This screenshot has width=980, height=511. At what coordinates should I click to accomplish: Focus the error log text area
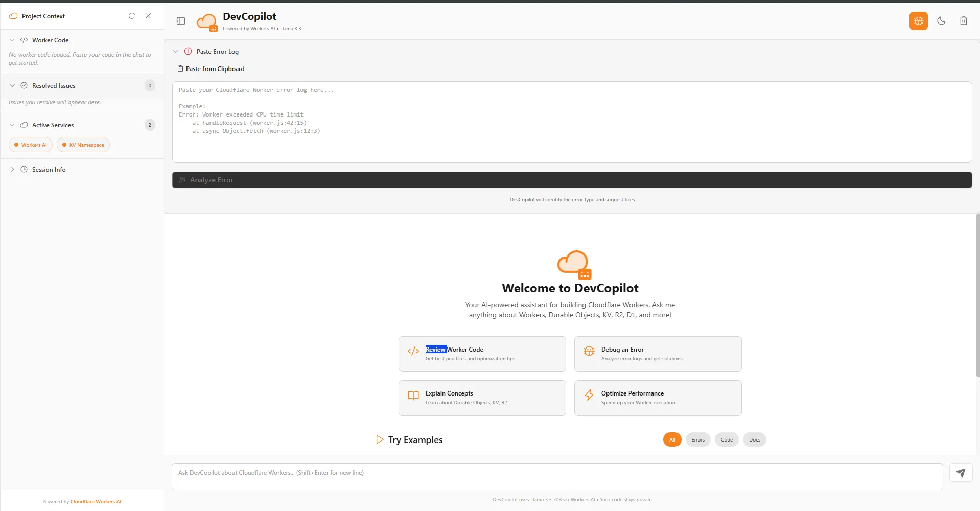click(572, 122)
